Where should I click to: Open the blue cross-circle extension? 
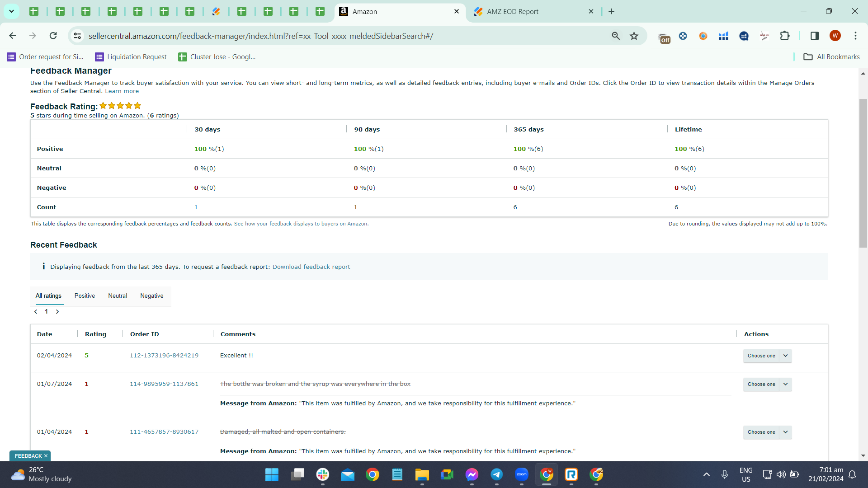(683, 36)
